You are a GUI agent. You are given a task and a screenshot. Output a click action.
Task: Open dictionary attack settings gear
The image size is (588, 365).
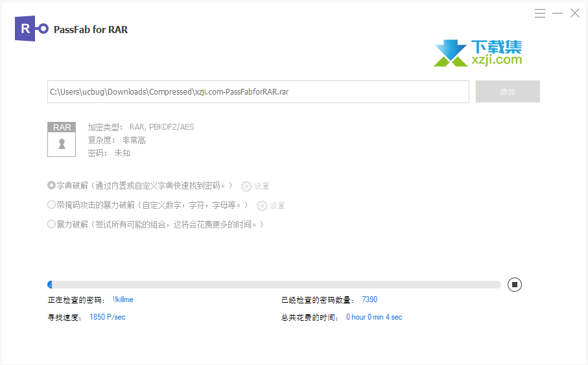pyautogui.click(x=246, y=186)
